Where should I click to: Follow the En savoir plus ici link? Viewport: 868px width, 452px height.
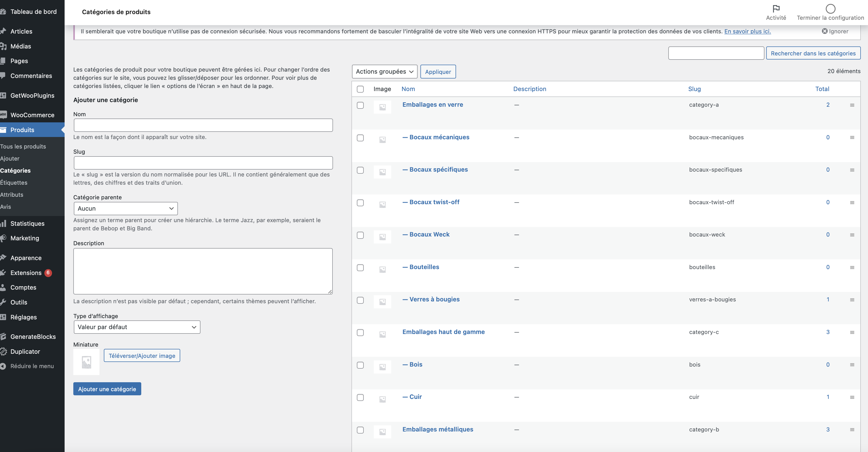[x=747, y=31]
